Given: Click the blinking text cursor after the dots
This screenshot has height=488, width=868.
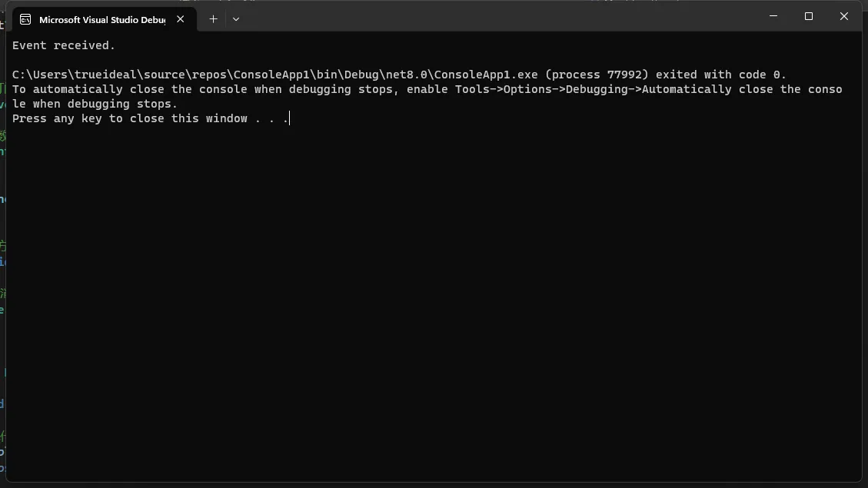Looking at the screenshot, I should pos(290,118).
